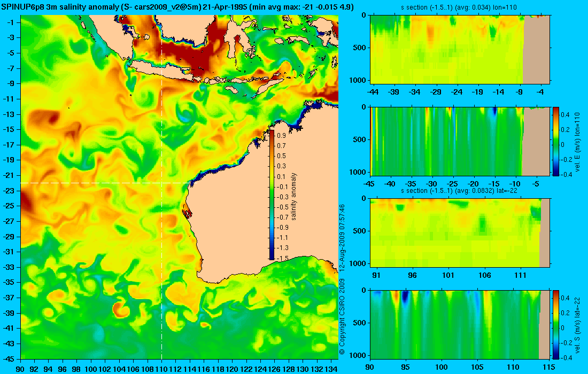The height and width of the screenshot is (374, 588).
Task: Click the vel. S lat=-22 velocity colorbar
Action: coord(556,324)
